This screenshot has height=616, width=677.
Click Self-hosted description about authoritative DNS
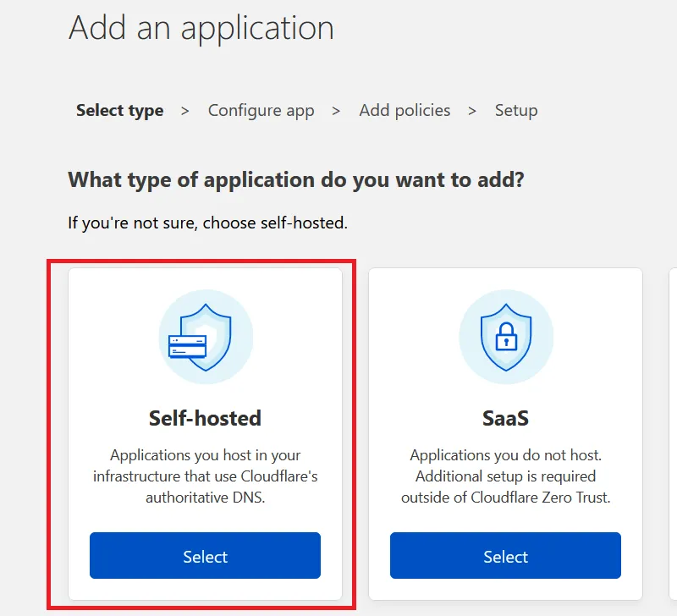[x=205, y=476]
